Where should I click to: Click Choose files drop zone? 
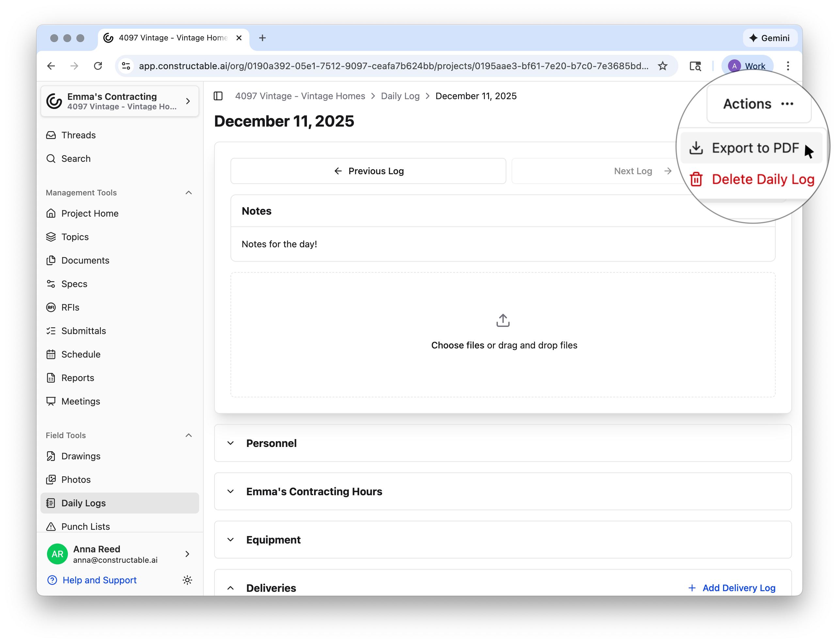pyautogui.click(x=502, y=335)
